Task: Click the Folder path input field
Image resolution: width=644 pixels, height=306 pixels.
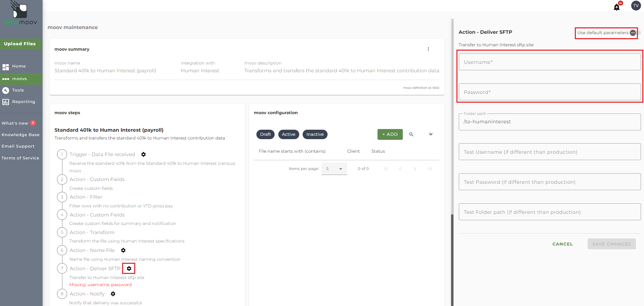Action: click(x=550, y=122)
